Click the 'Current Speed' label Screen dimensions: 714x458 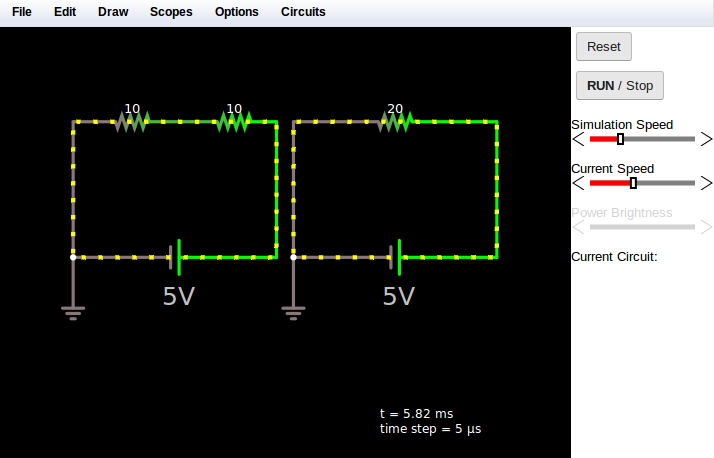[612, 168]
